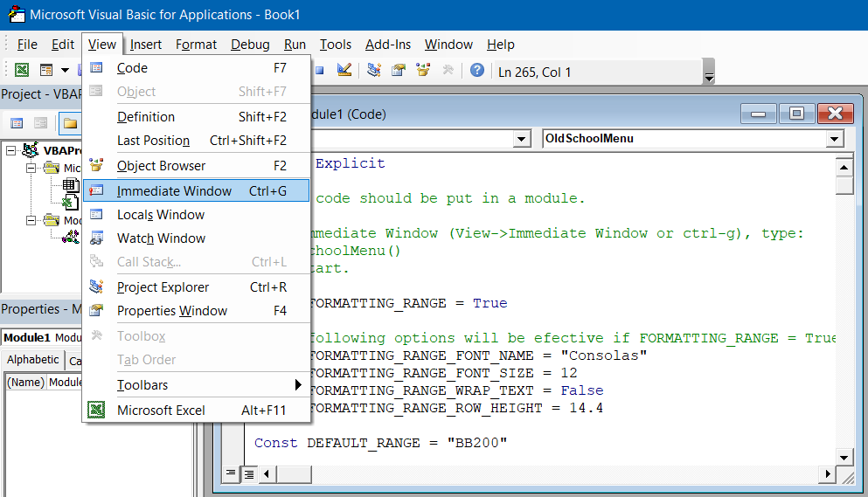The height and width of the screenshot is (497, 868).
Task: Choose Last Position from View menu
Action: coord(197,141)
